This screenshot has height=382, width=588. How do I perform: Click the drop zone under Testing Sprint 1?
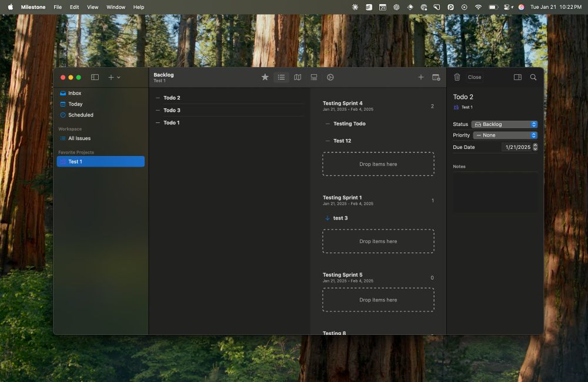[x=378, y=241]
